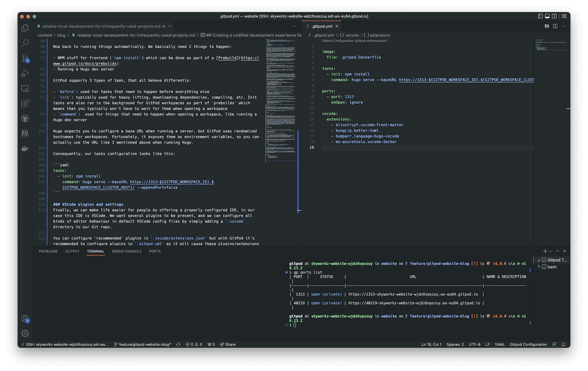Toggle bottom panel layout button

click(x=547, y=16)
